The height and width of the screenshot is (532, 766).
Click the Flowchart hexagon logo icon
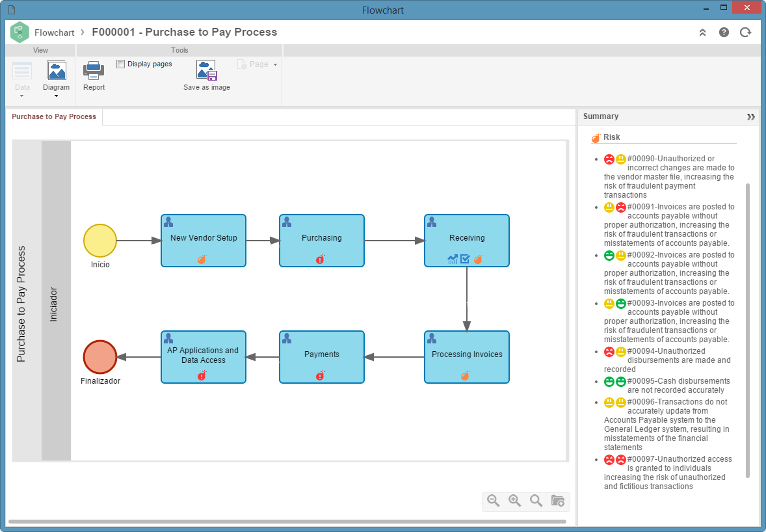click(20, 33)
